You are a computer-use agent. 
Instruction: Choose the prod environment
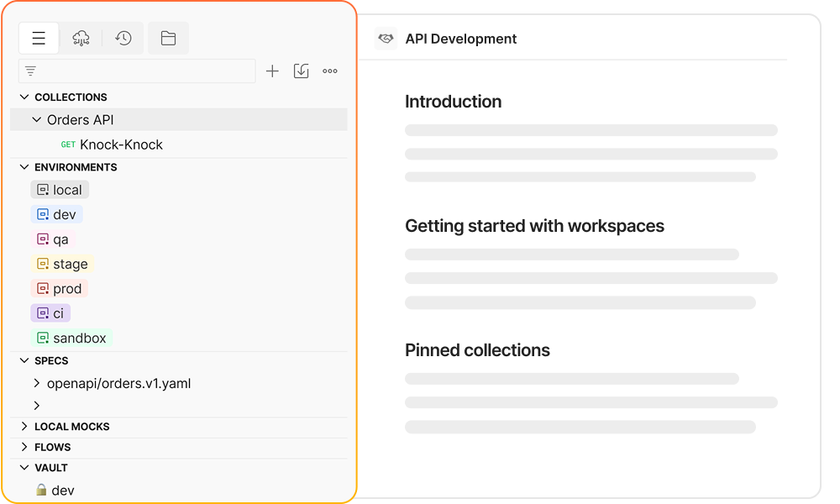pos(60,289)
